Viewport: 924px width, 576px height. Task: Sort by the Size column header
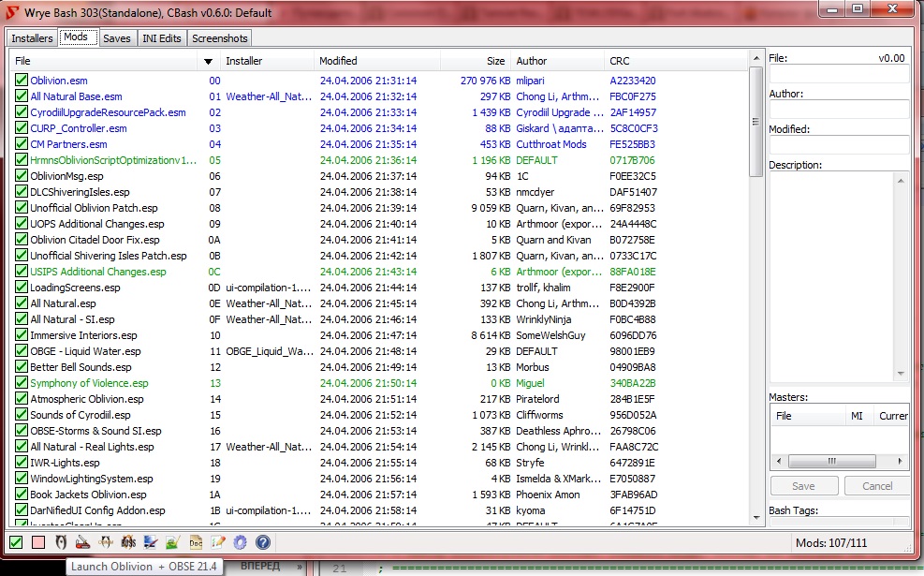pyautogui.click(x=476, y=61)
